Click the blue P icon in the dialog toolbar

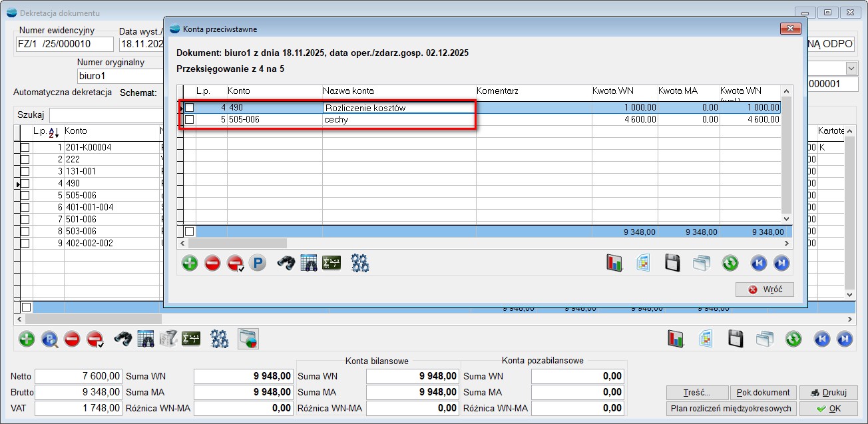point(257,263)
